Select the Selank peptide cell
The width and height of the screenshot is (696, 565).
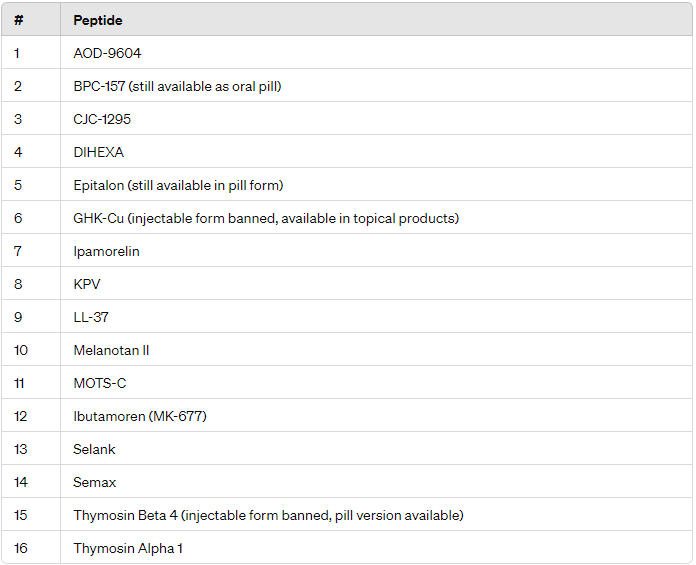94,449
